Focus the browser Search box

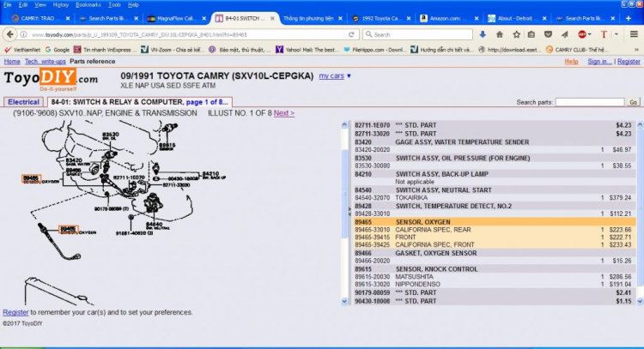coord(417,34)
